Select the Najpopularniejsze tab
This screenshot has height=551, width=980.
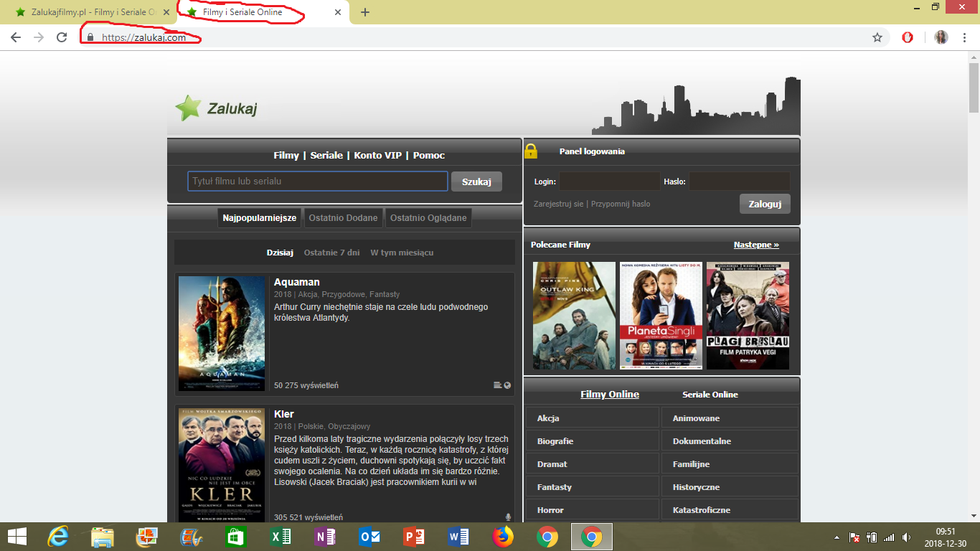[260, 218]
